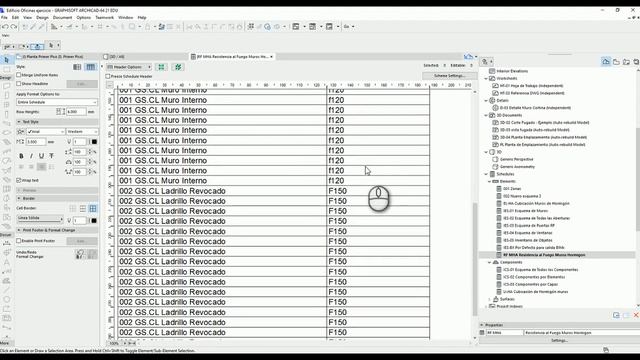Screen dimensions: 640x360
Task: Select the all cell borders icon
Action: coord(93,209)
